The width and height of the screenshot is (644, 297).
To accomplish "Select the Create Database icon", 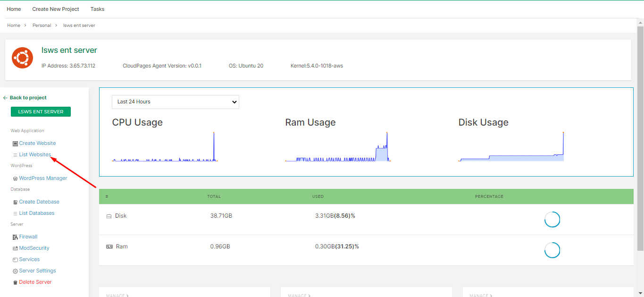I will click(x=15, y=202).
